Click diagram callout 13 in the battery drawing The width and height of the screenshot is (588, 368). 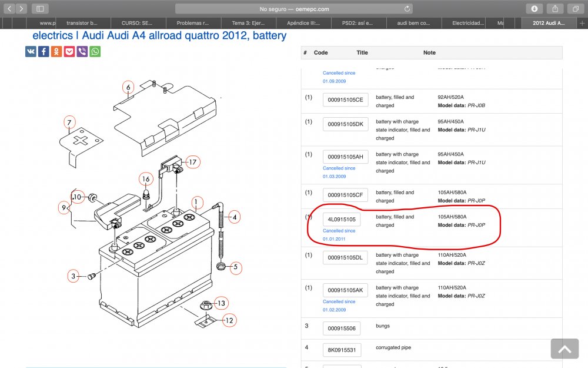point(221,303)
